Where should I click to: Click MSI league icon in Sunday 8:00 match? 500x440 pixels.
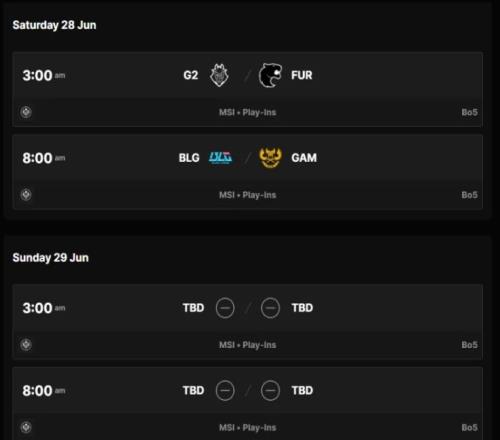click(26, 427)
